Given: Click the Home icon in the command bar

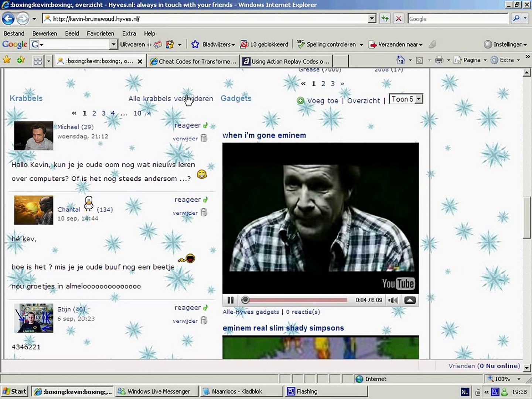Looking at the screenshot, I should pos(400,60).
